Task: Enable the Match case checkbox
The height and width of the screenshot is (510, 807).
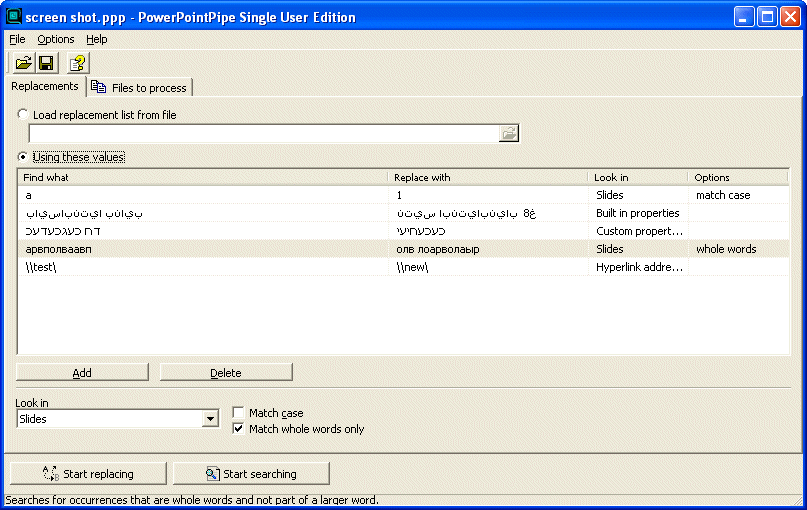Action: 238,412
